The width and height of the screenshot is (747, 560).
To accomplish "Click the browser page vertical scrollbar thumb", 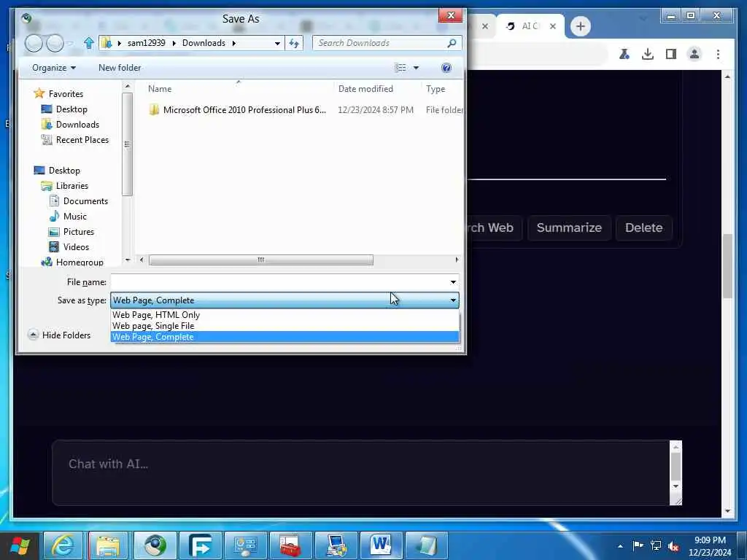I will coord(727,265).
